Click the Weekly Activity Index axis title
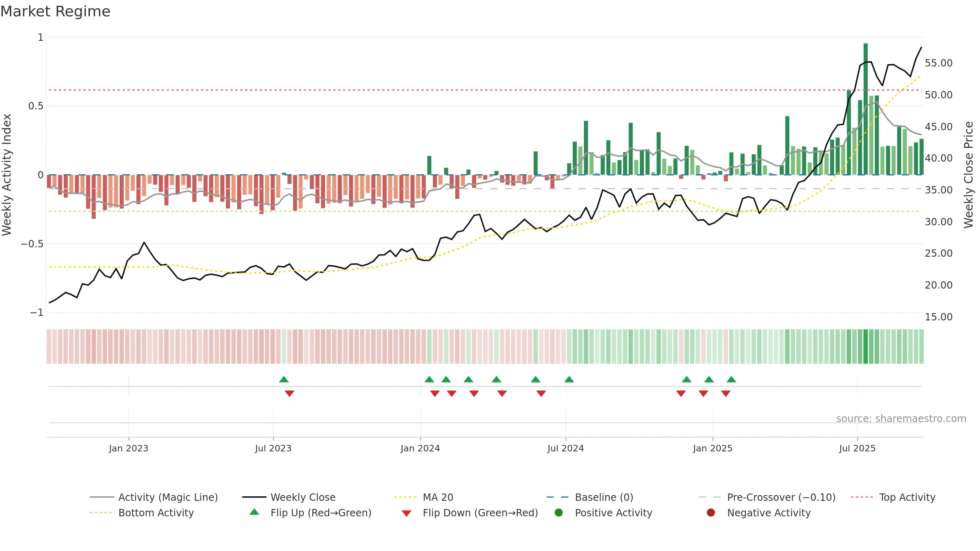Viewport: 980px width, 551px height. pyautogui.click(x=7, y=175)
